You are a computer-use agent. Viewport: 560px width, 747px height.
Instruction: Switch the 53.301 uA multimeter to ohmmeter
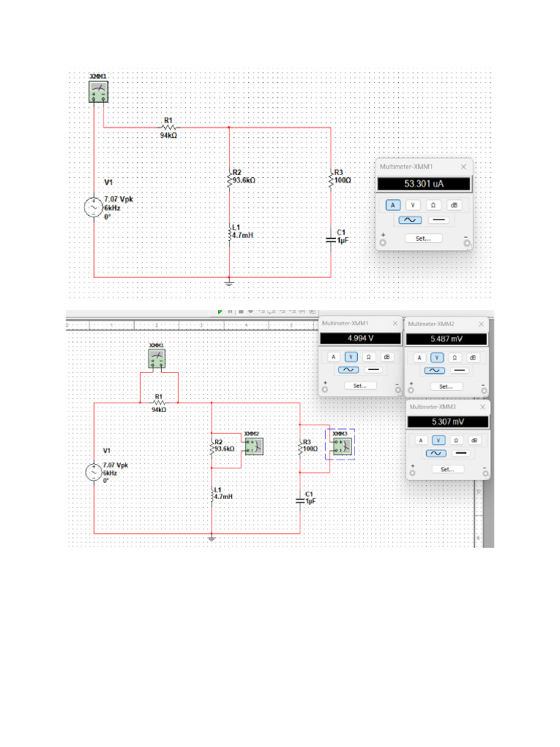point(433,205)
